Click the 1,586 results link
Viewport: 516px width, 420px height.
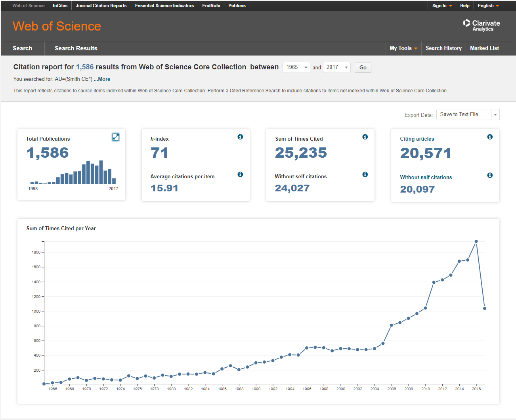click(85, 67)
